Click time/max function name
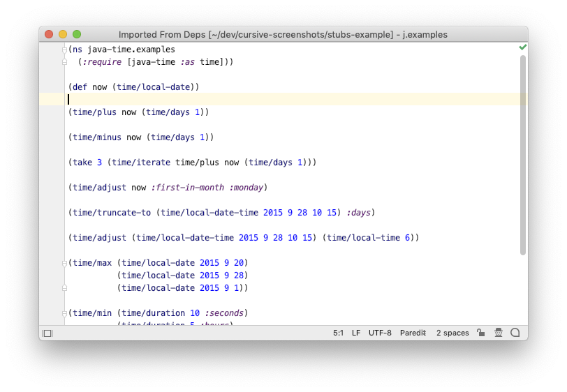 (92, 263)
